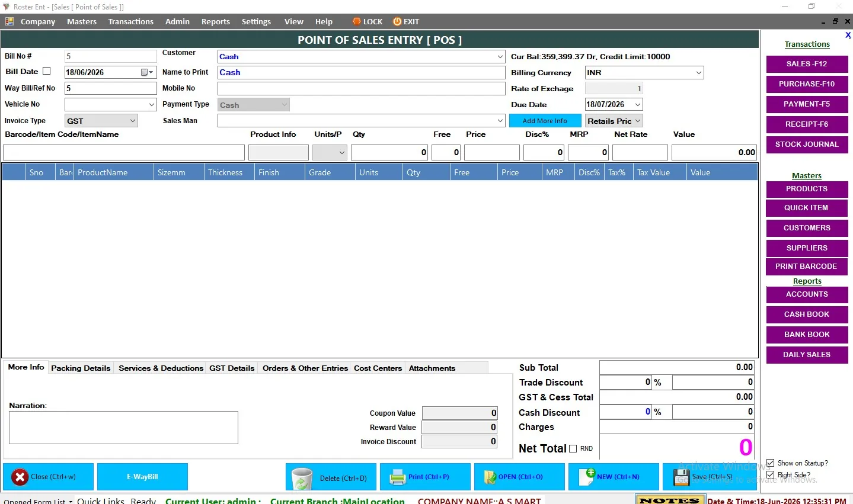Click the printer icon for Print (Ctrl+P)
Viewport: 853px width, 504px height.
[x=398, y=477]
